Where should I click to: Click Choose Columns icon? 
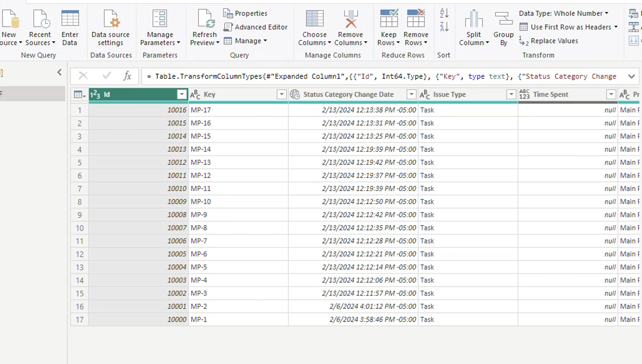(315, 18)
